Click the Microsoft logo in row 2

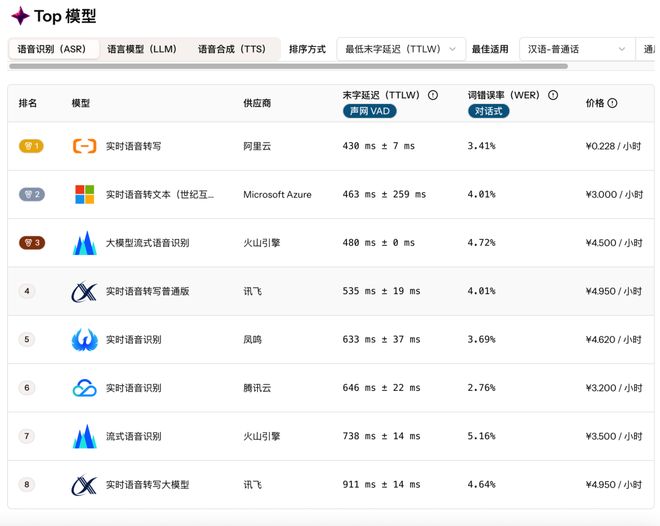(x=84, y=194)
